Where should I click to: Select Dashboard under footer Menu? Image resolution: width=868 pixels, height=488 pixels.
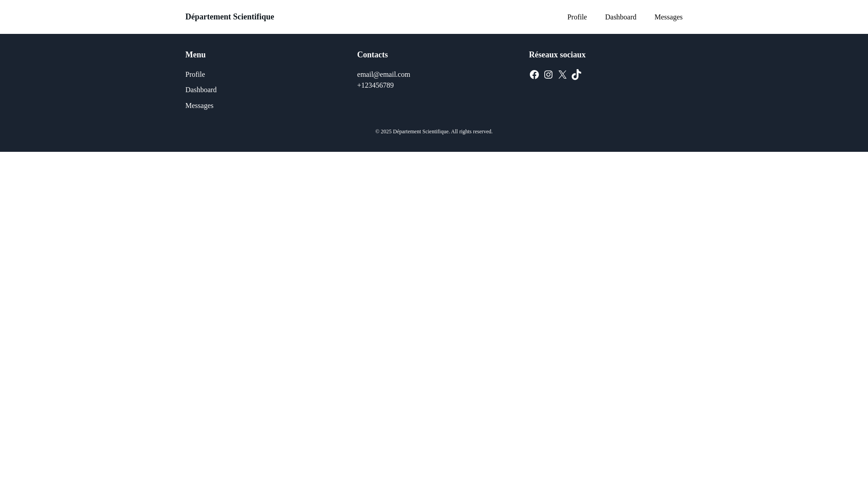pos(201,90)
